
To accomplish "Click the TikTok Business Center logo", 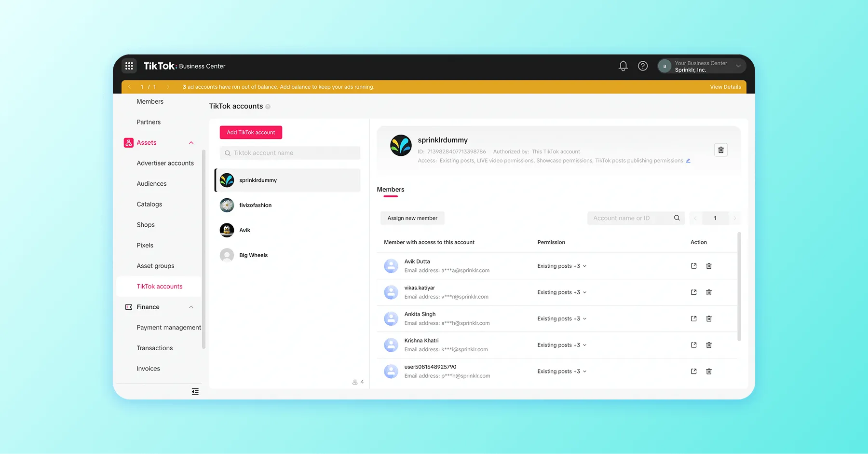I will 184,66.
